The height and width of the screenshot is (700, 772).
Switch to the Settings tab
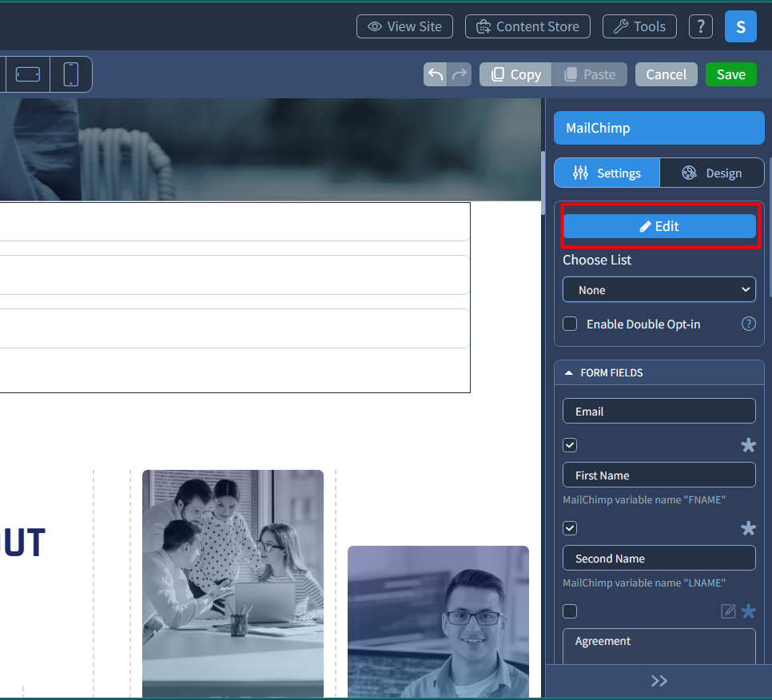tap(607, 173)
